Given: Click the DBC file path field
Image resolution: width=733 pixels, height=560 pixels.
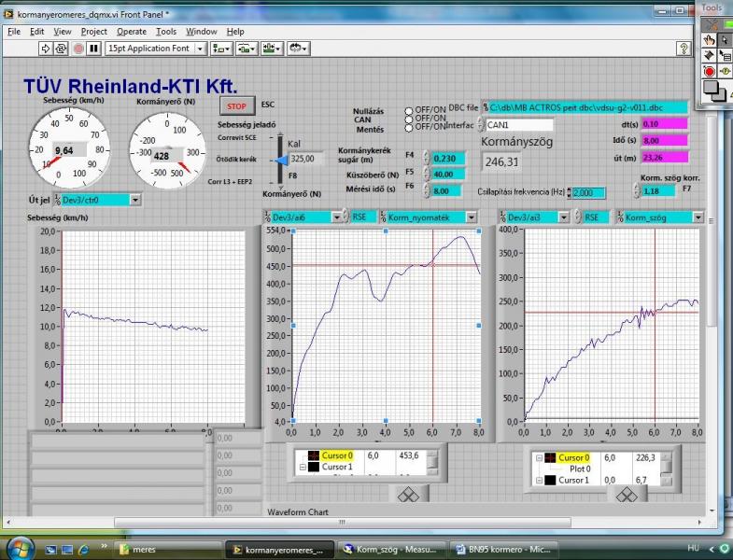Looking at the screenshot, I should [x=587, y=107].
